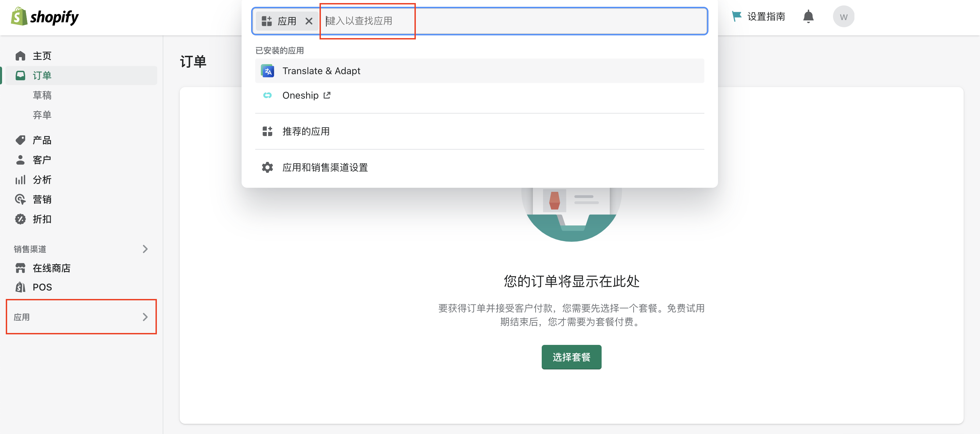This screenshot has height=434, width=980.
Task: Go to 分析 section
Action: point(81,180)
